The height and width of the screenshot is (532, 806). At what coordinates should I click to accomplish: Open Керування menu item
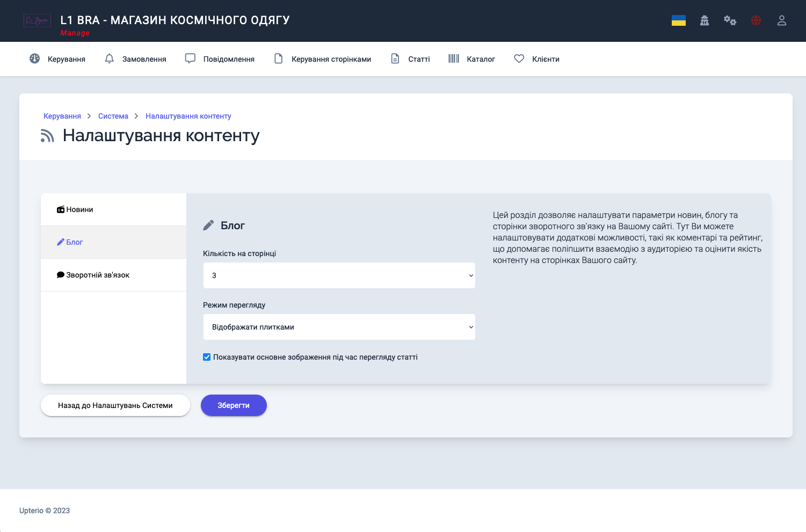tap(57, 59)
